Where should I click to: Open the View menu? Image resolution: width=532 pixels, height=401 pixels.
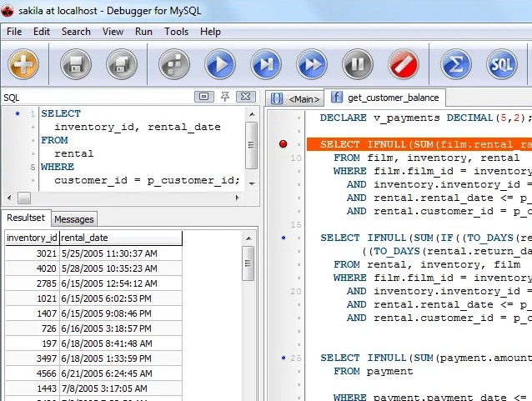coord(113,32)
